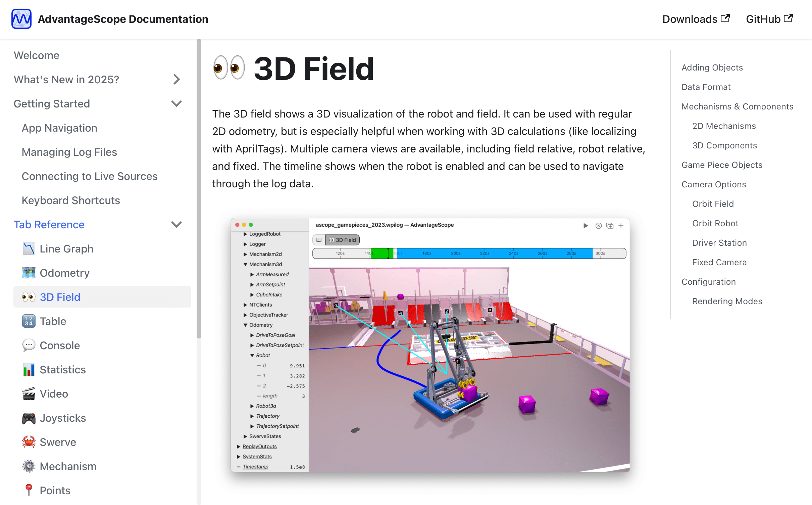Click the Odometry map icon
Screen dimensions: 812x505
coord(29,273)
